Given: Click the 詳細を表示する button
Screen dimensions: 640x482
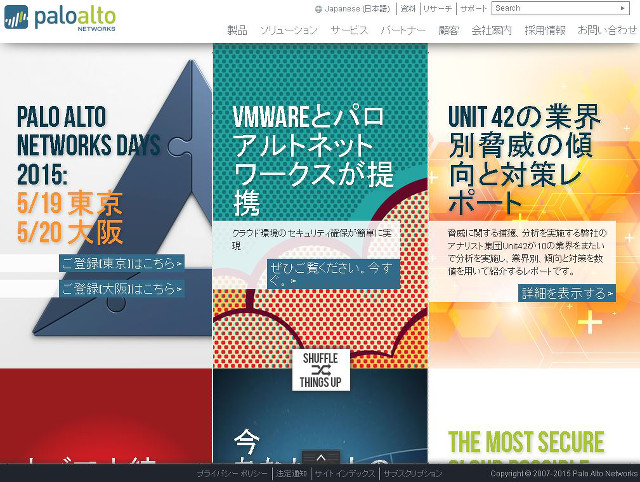Looking at the screenshot, I should [567, 293].
